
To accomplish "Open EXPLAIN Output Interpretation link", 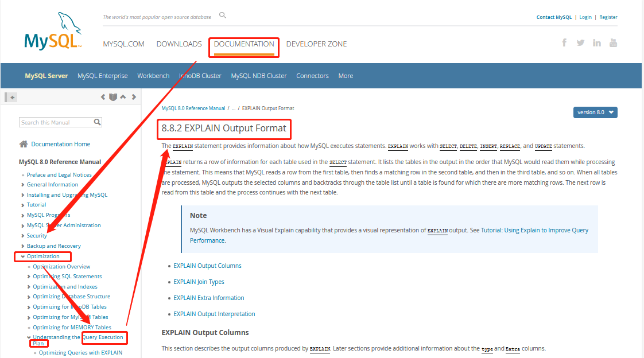I will pos(214,314).
